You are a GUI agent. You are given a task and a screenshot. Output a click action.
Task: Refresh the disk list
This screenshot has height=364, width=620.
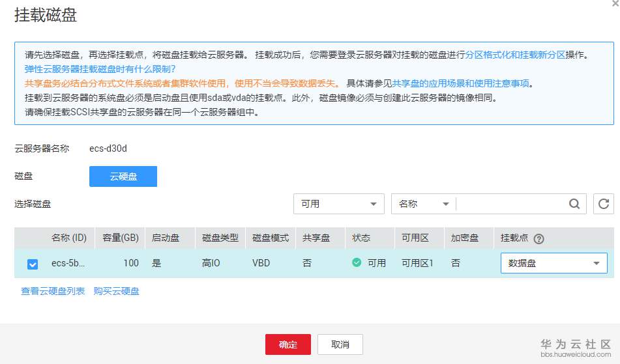pos(604,204)
